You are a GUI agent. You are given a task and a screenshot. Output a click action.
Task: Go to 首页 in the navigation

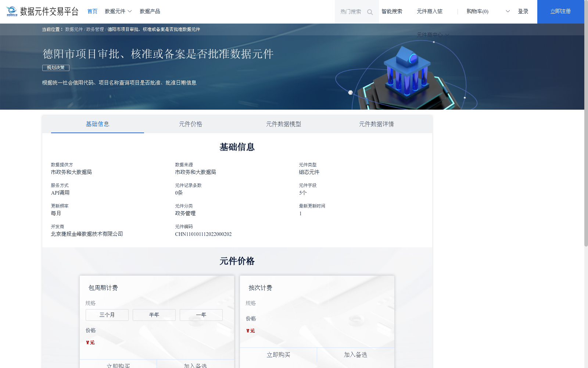click(x=92, y=11)
